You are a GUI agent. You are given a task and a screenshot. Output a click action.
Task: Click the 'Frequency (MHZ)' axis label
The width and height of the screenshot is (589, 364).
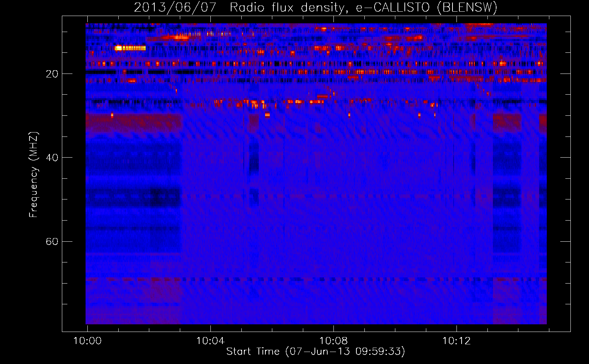(33, 175)
